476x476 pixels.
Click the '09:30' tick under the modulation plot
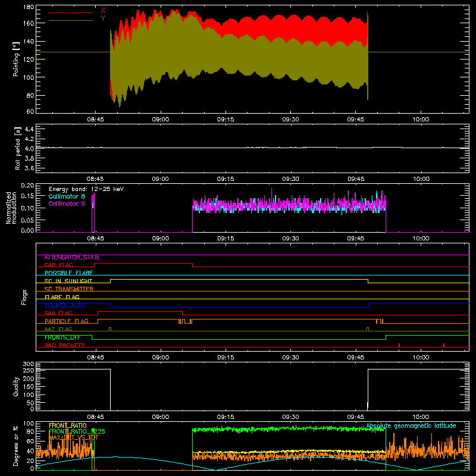290,239
